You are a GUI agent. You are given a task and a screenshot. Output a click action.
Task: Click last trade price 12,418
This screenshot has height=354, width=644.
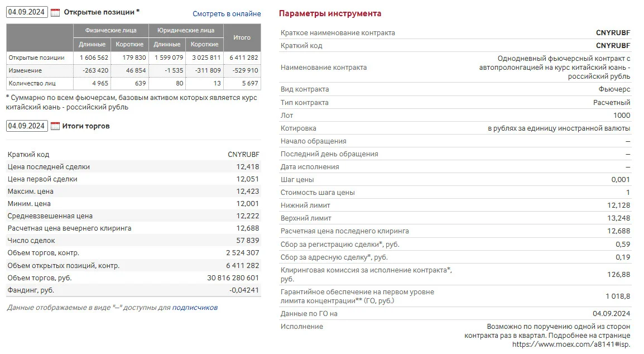pyautogui.click(x=248, y=166)
